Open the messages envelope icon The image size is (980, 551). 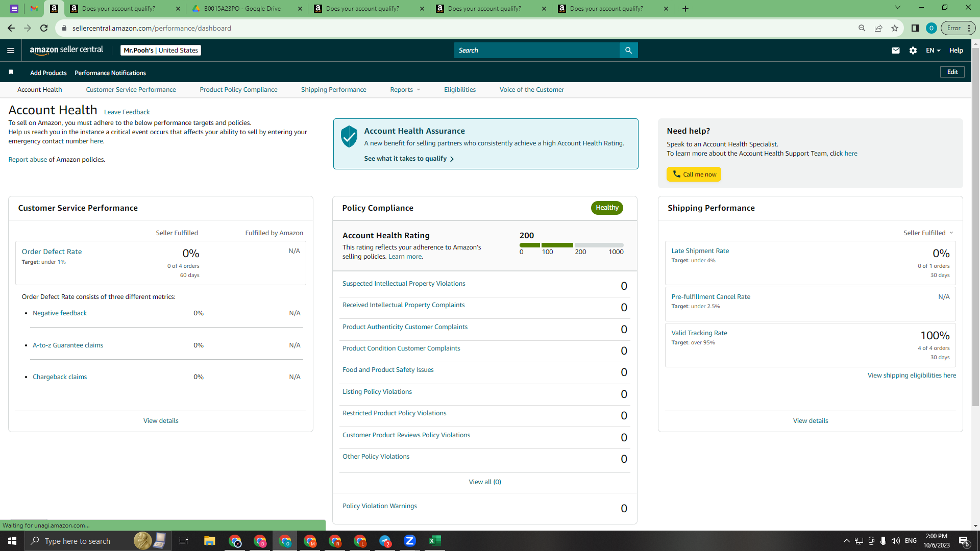(x=895, y=51)
